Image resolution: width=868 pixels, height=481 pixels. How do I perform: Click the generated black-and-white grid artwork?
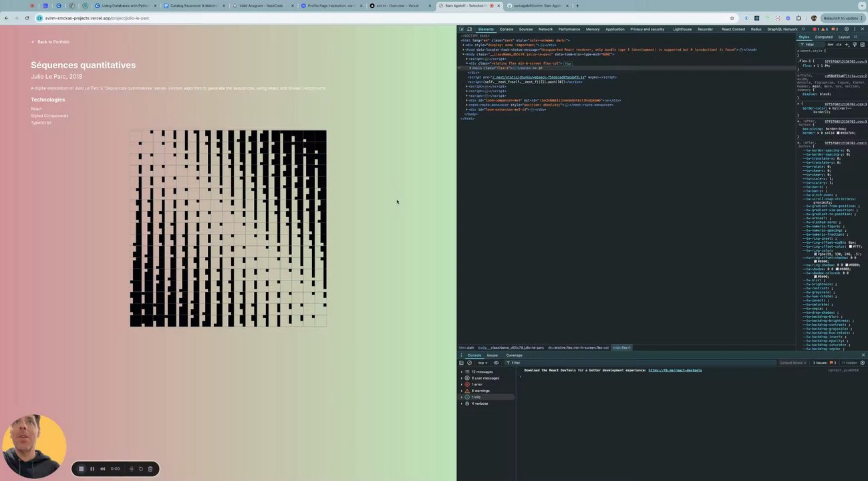pyautogui.click(x=228, y=228)
